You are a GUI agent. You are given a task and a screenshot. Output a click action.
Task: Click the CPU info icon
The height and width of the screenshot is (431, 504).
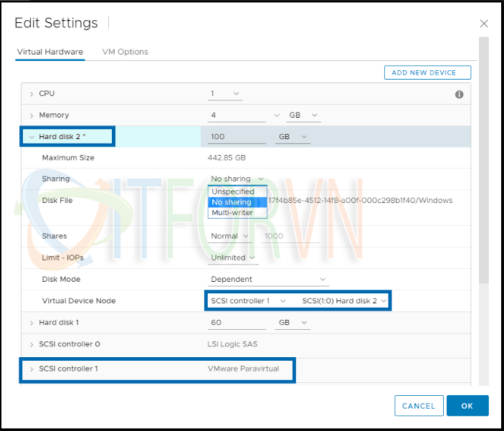point(460,95)
